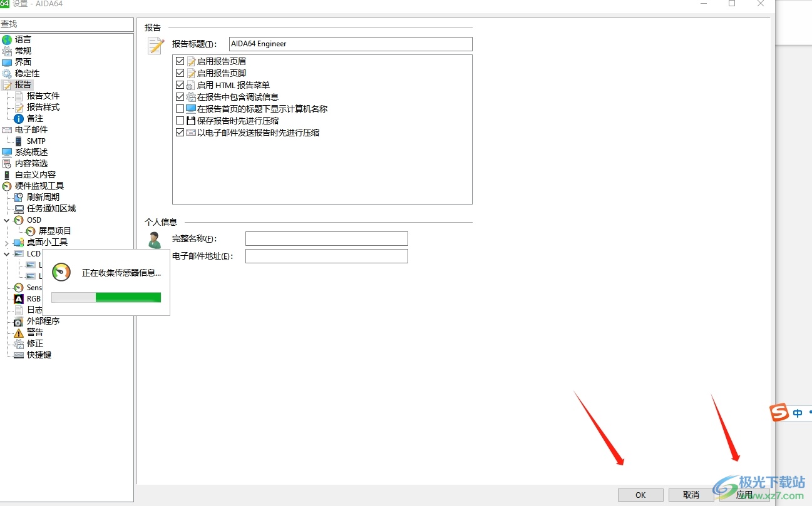The height and width of the screenshot is (506, 812).
Task: Click the disk icon beside 外部程序
Action: (x=19, y=321)
